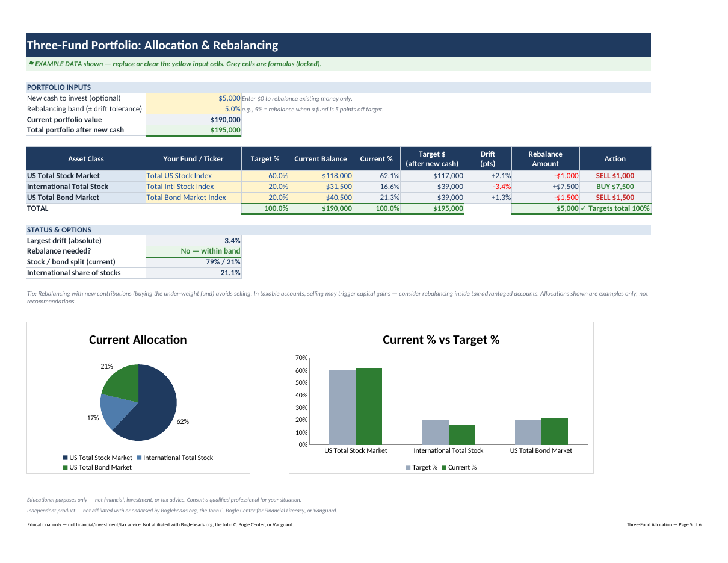Viewport: 728px width, 563px height.
Task: Click the Current % vs Target % chart title
Action: click(x=441, y=340)
